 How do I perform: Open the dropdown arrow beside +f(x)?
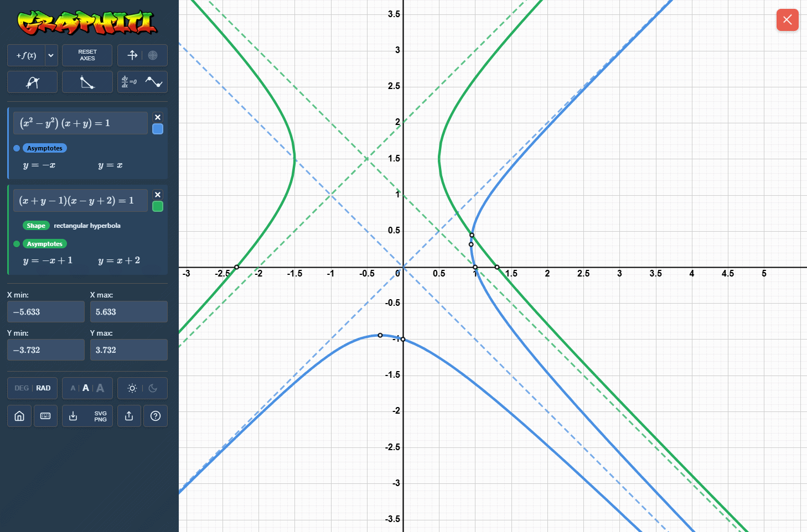(x=51, y=55)
